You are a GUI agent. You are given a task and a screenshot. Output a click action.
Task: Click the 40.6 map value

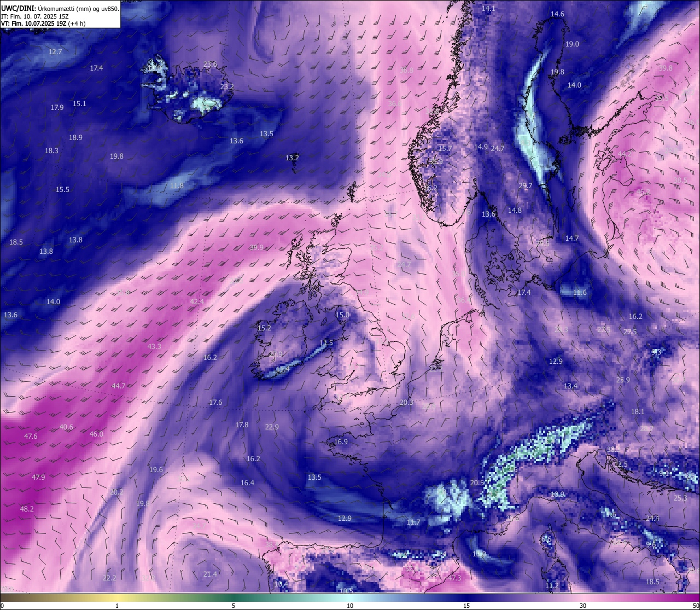(x=66, y=427)
